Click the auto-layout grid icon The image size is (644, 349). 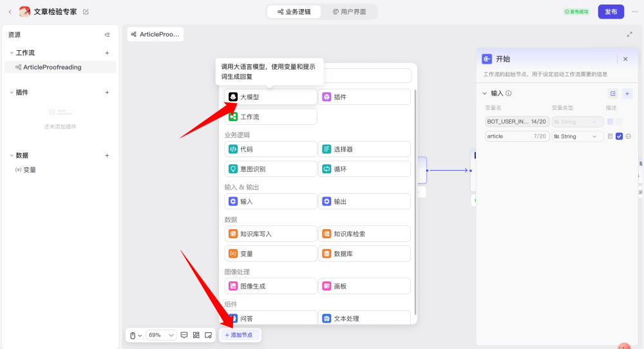pos(196,335)
